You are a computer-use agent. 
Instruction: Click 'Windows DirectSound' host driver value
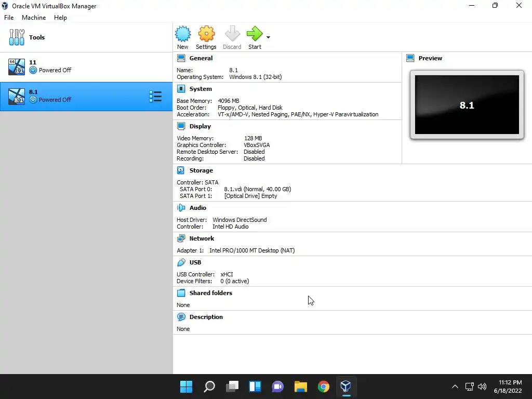click(240, 220)
